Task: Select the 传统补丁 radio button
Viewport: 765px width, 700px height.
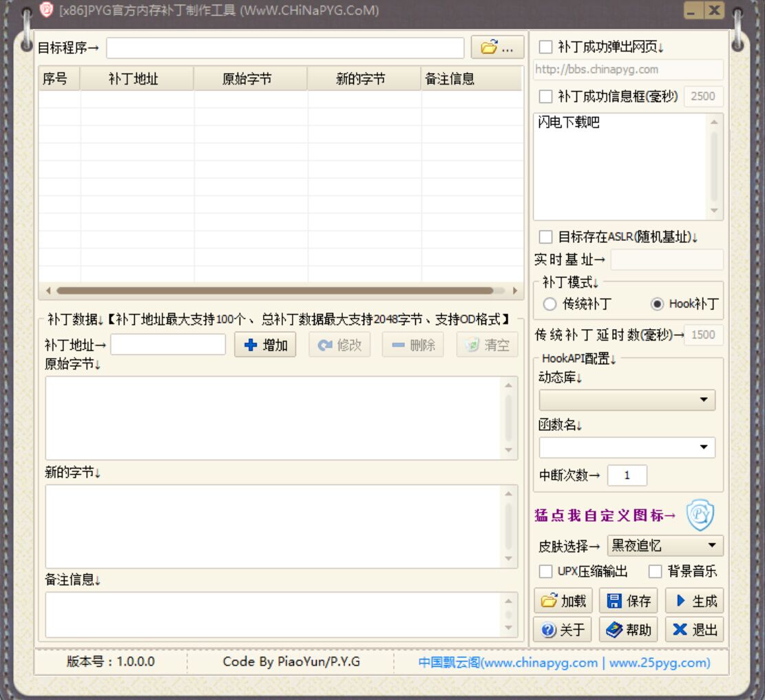Action: pyautogui.click(x=550, y=304)
